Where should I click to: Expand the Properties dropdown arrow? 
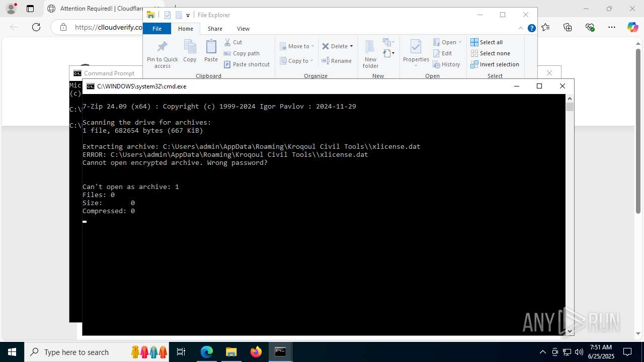416,66
